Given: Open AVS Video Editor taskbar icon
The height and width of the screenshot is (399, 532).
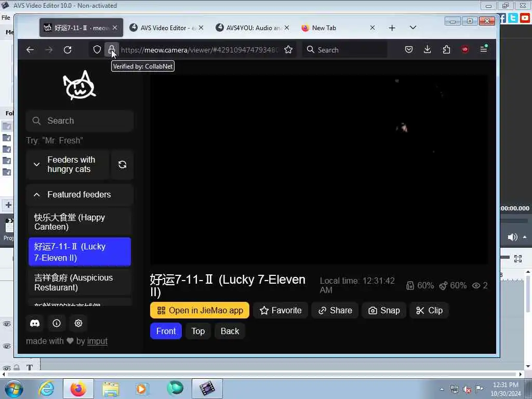Looking at the screenshot, I should coord(207,389).
